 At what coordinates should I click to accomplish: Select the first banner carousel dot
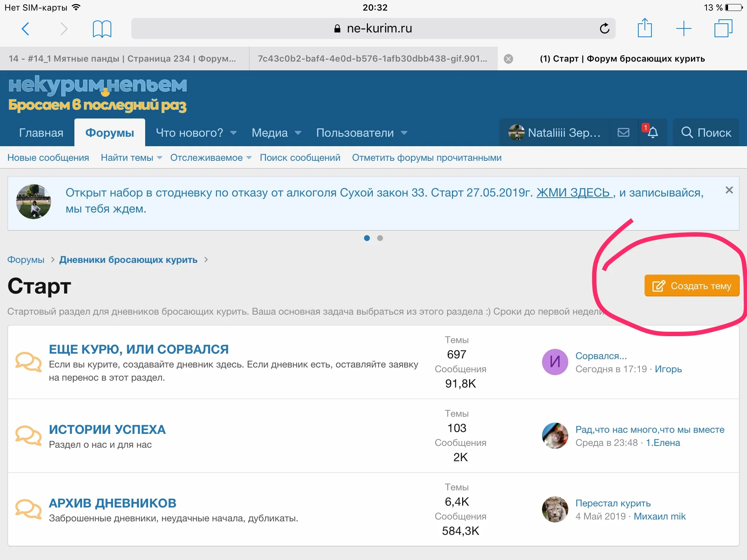pyautogui.click(x=367, y=238)
